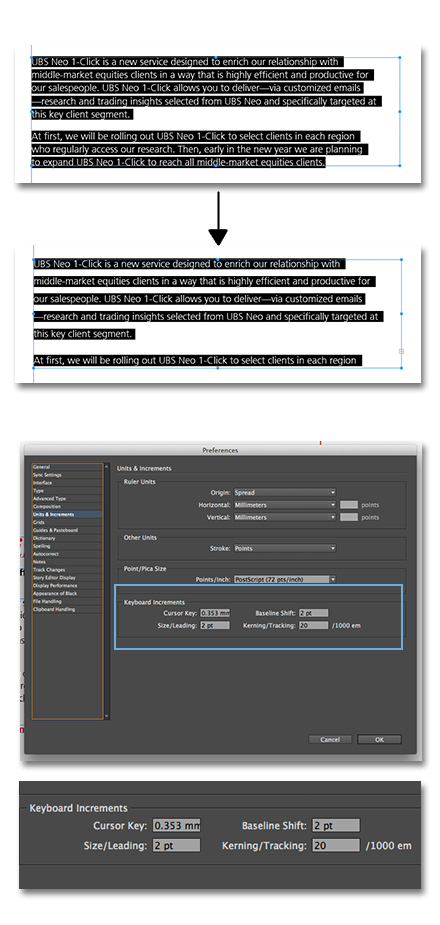Open the Points/Inch PostScript dropdown
Viewport: 440px width, 925px height.
[284, 579]
